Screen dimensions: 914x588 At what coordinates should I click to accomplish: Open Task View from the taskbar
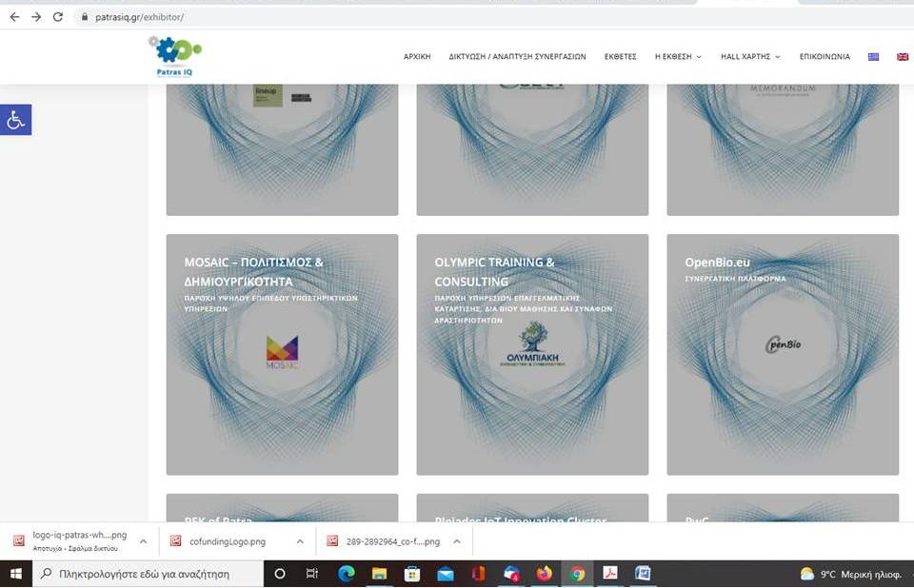point(312,574)
